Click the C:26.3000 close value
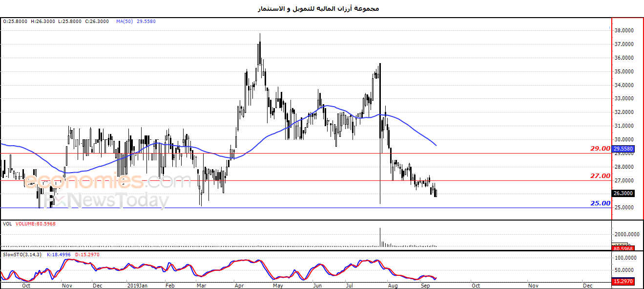 click(x=97, y=22)
